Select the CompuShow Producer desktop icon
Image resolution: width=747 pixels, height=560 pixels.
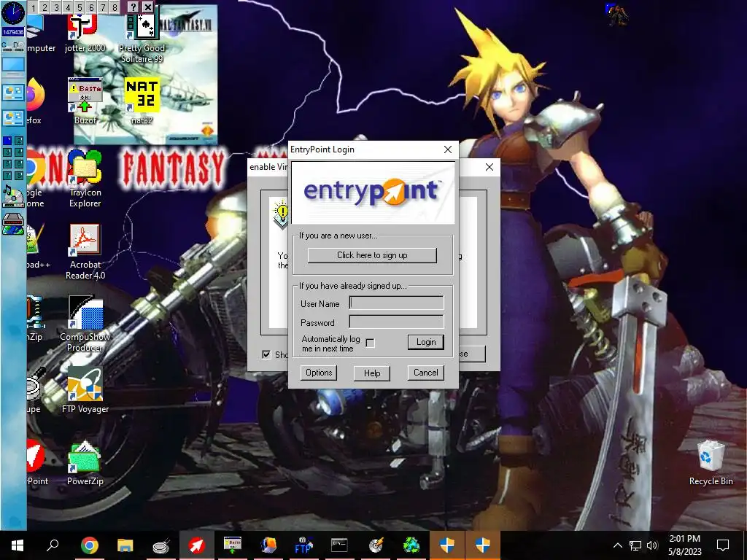click(x=85, y=324)
